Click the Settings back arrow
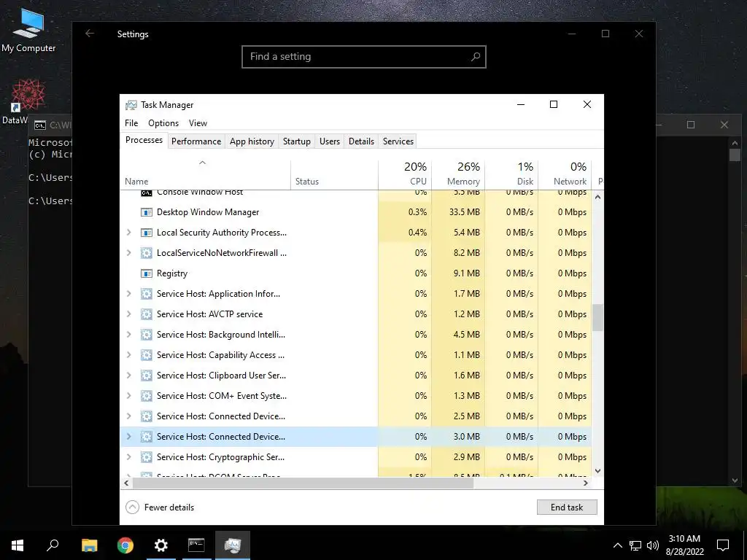This screenshot has width=747, height=560. pyautogui.click(x=90, y=34)
